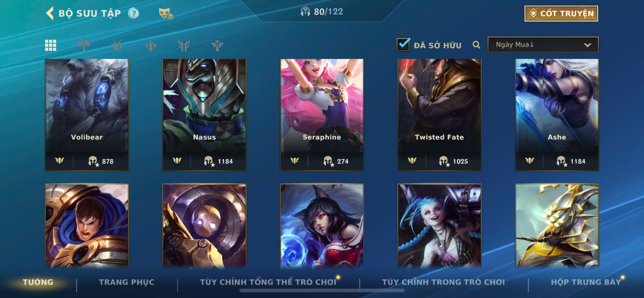Click the horizontal scrollbar at bottom
Screen dimensions: 644x298
click(322, 291)
